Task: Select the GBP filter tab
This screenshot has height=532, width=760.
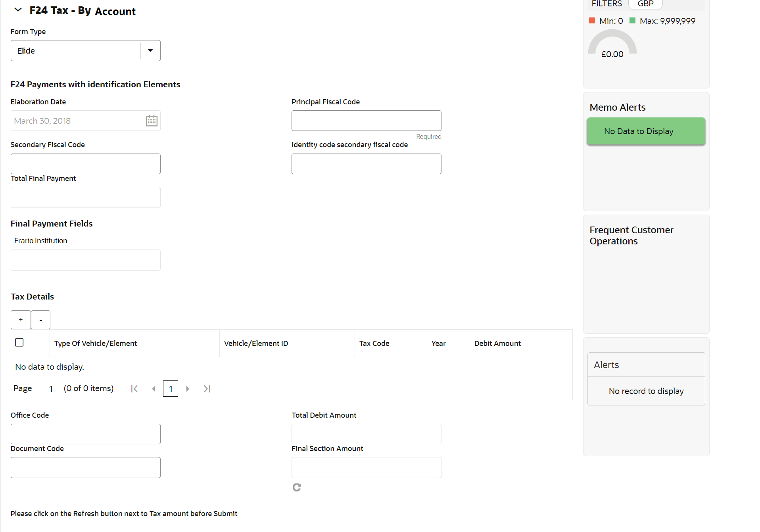Action: (645, 4)
